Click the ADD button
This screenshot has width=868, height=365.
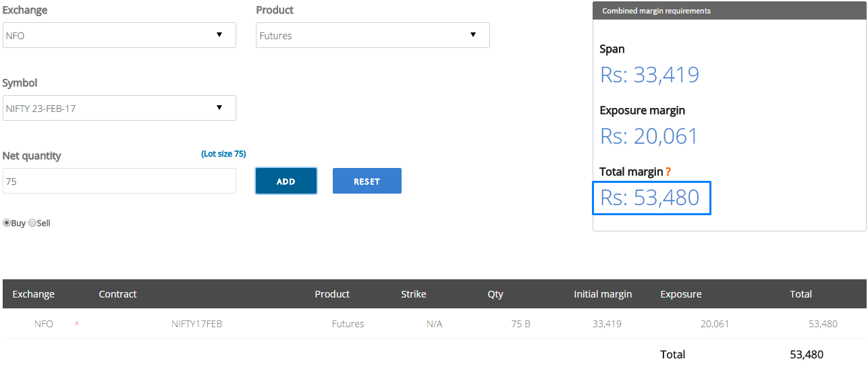tap(286, 181)
